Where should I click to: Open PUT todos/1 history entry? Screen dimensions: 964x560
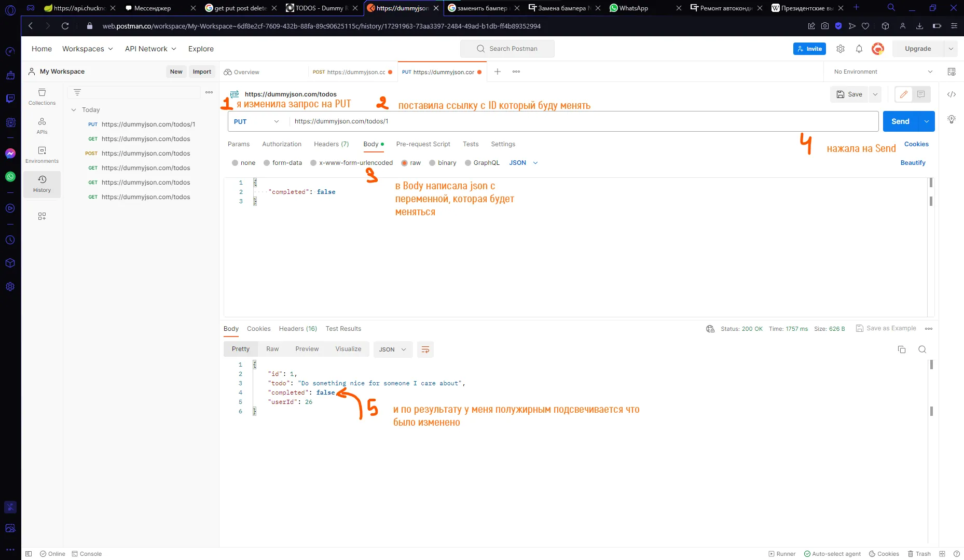[x=141, y=124]
